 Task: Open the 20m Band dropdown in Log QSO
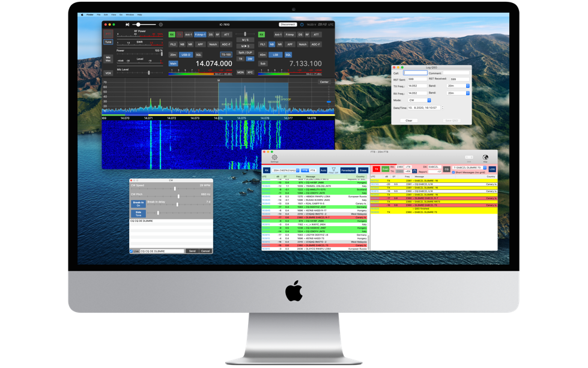(x=458, y=86)
